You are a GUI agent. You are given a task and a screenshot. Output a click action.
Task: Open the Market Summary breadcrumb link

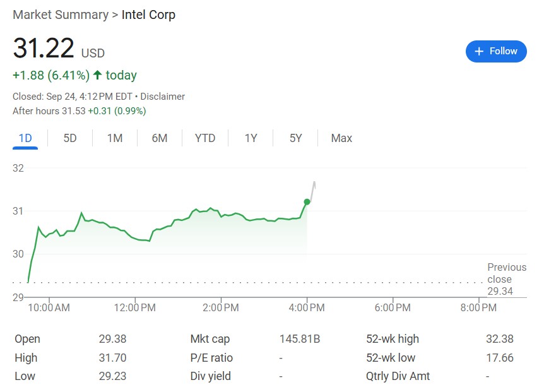61,15
